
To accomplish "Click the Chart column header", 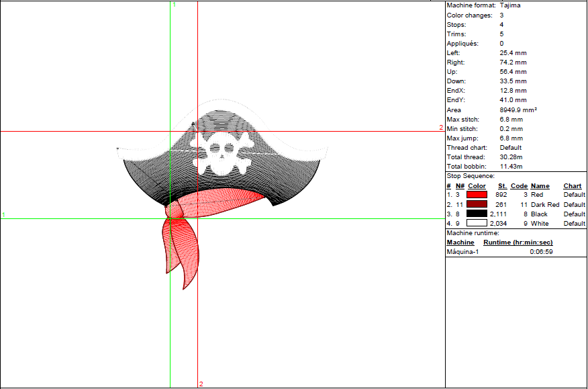I will click(x=573, y=186).
